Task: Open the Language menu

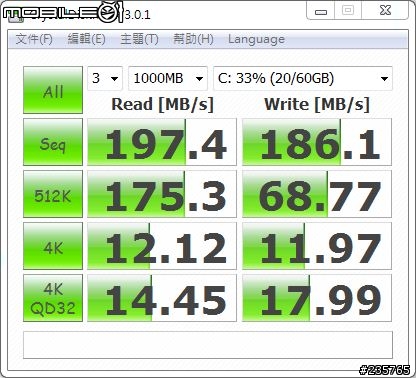Action: (256, 39)
